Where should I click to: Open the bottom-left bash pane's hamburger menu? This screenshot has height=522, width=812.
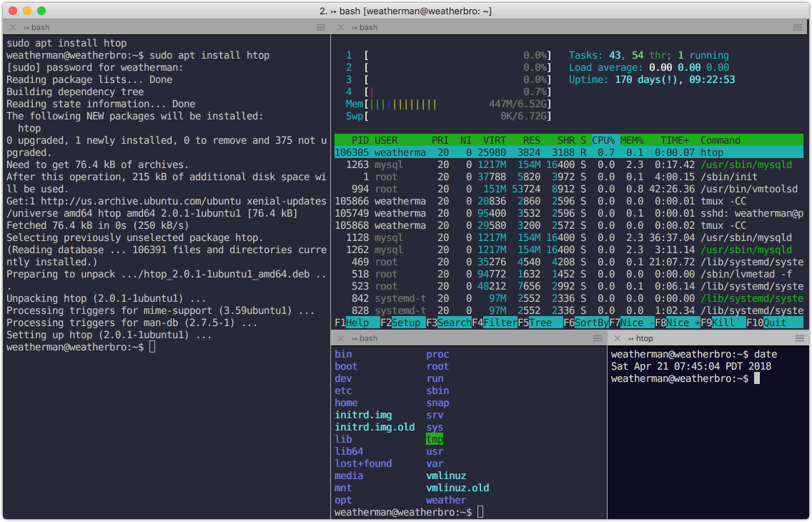pos(598,338)
